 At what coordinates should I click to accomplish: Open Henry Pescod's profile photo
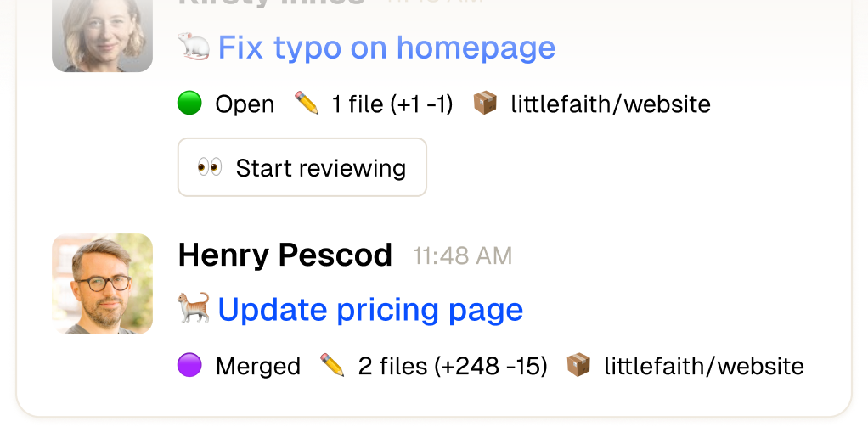click(x=103, y=284)
